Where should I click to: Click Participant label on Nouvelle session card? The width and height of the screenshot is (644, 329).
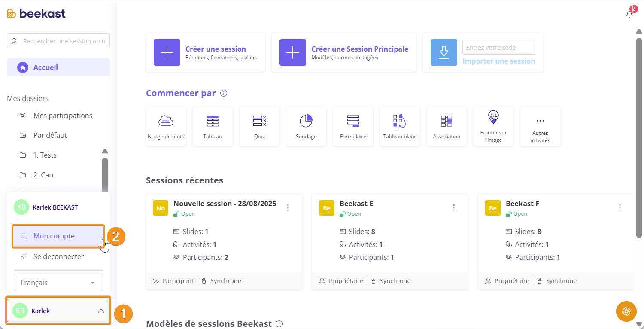[x=178, y=281]
